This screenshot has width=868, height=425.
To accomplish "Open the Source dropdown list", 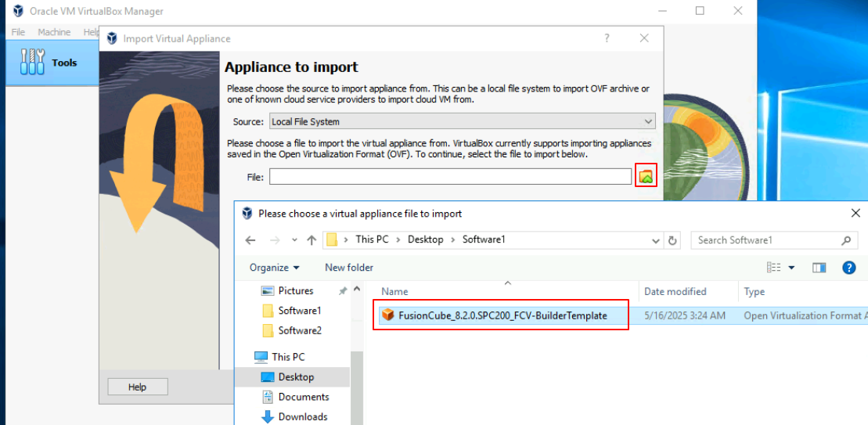I will [x=461, y=121].
